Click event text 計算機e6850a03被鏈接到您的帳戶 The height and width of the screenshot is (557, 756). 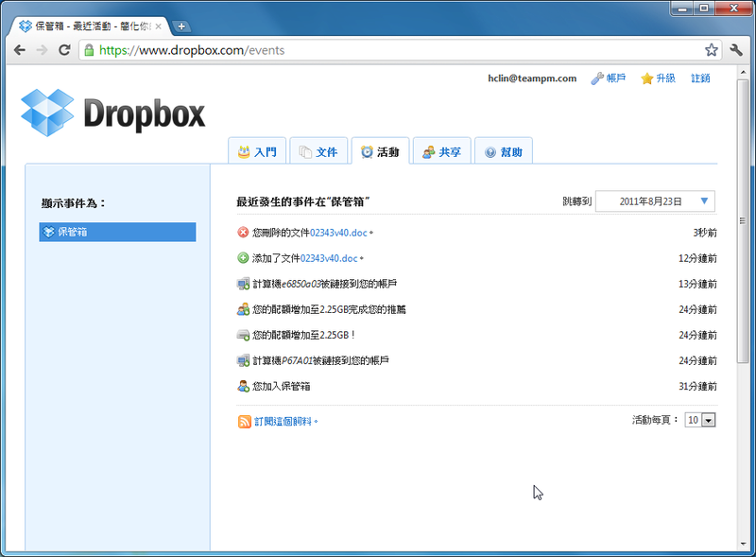click(x=324, y=284)
